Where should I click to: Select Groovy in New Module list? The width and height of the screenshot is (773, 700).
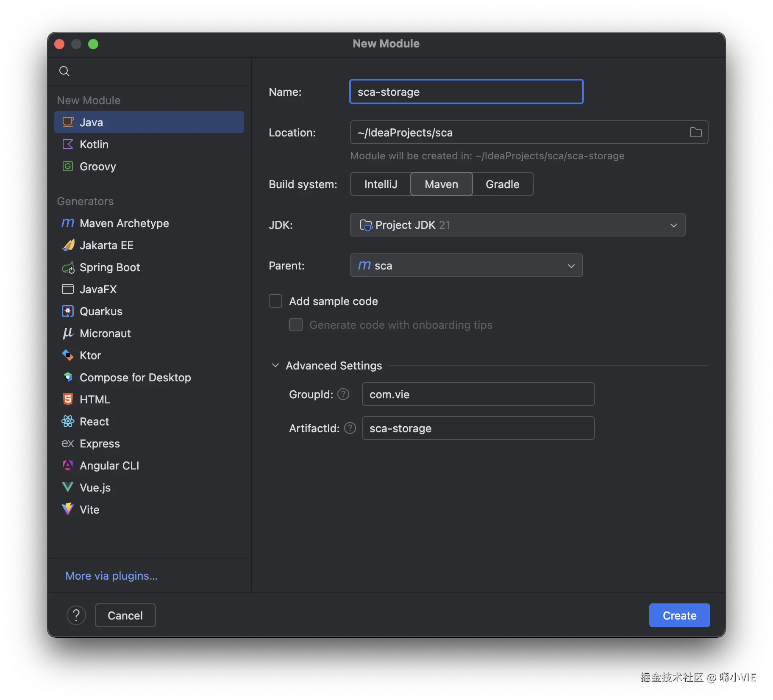97,167
